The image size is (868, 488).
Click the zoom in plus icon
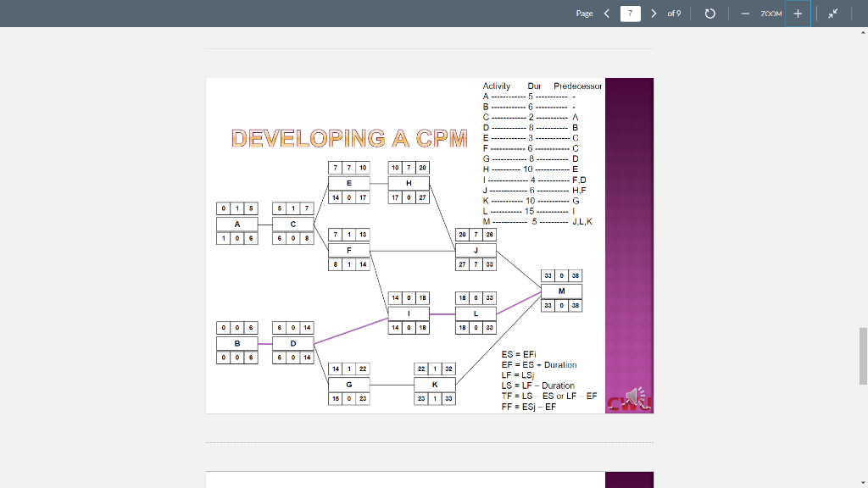[798, 13]
